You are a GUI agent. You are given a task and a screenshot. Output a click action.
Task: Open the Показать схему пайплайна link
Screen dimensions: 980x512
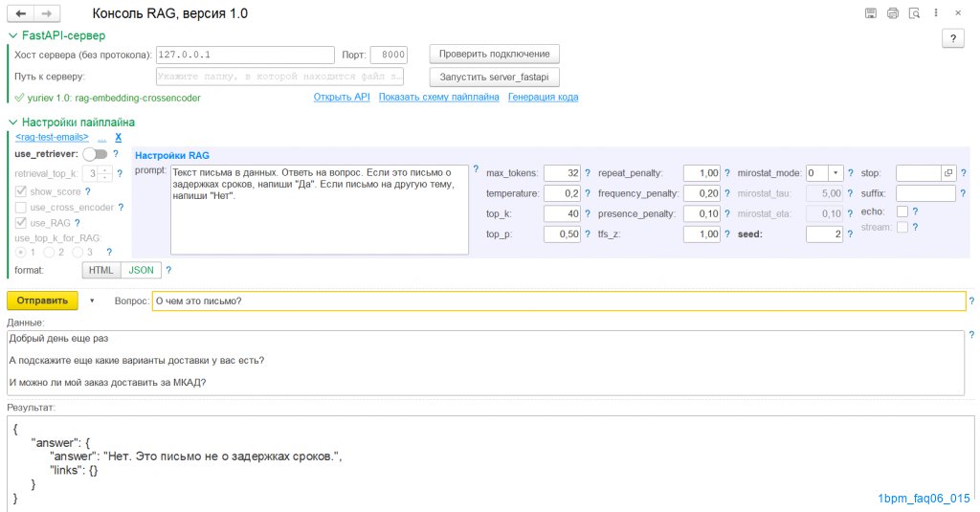point(438,98)
